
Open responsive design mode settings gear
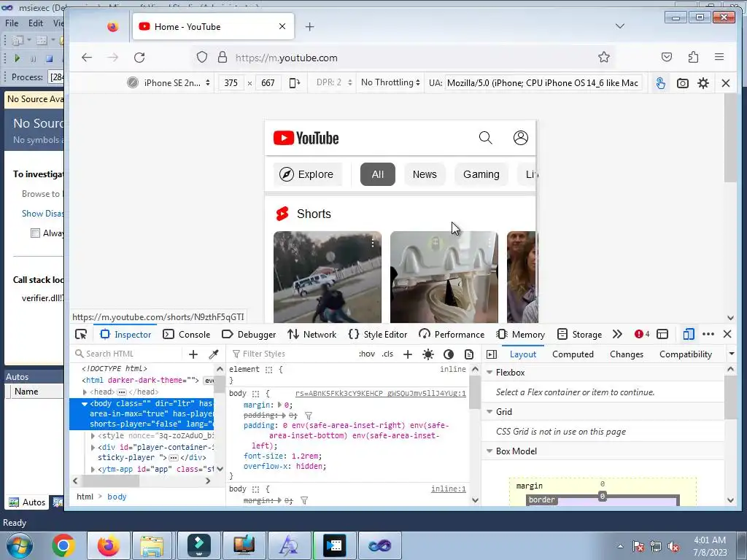click(703, 83)
